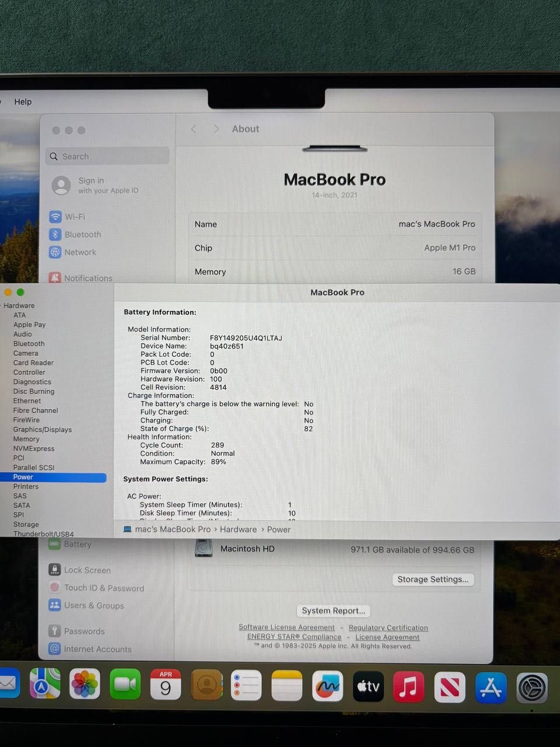
Task: Open App Store from the Dock
Action: coord(491,687)
